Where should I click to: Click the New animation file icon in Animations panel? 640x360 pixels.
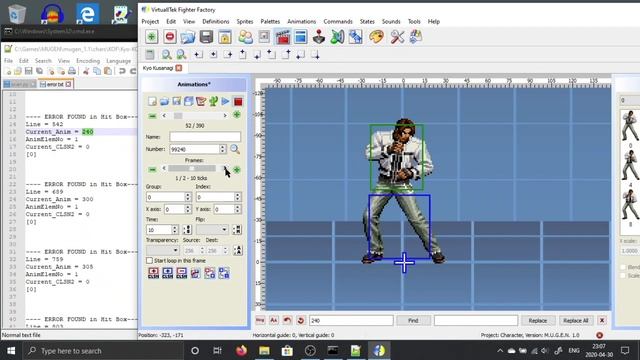pyautogui.click(x=152, y=101)
